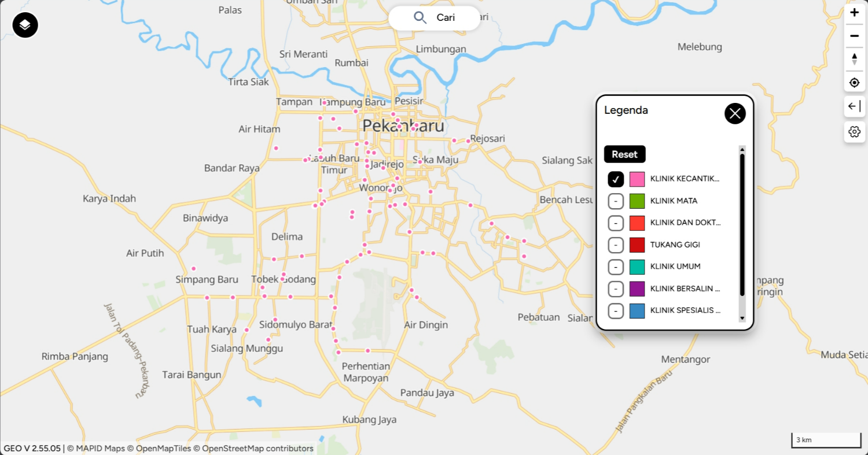This screenshot has height=455, width=868.
Task: Zoom in with the plus button
Action: coord(854,13)
